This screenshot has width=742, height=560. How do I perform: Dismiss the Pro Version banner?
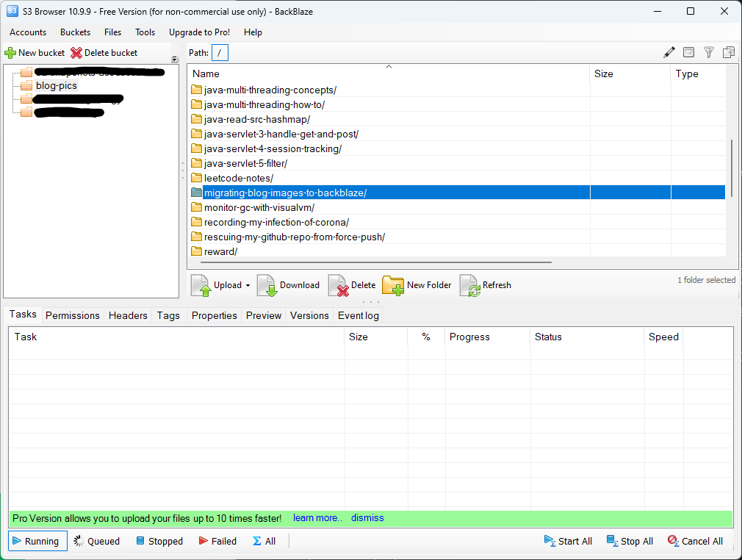[x=367, y=518]
